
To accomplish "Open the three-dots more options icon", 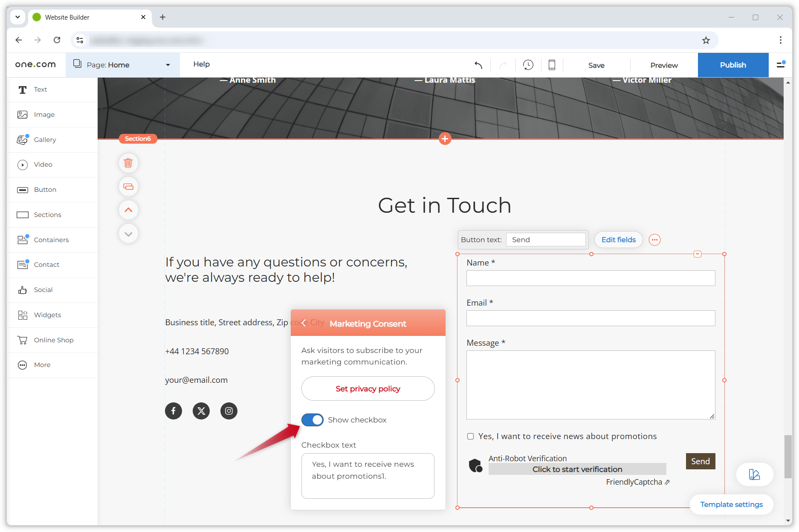I will [x=654, y=240].
